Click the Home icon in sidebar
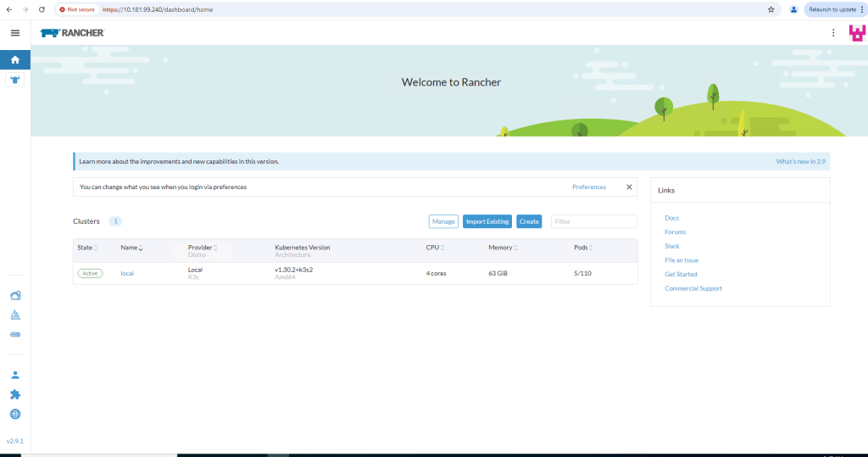Image resolution: width=868 pixels, height=457 pixels. (x=14, y=60)
